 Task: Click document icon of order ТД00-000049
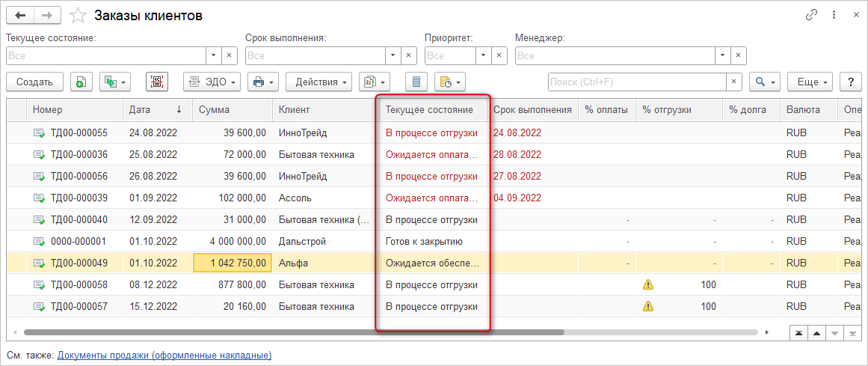[x=40, y=263]
